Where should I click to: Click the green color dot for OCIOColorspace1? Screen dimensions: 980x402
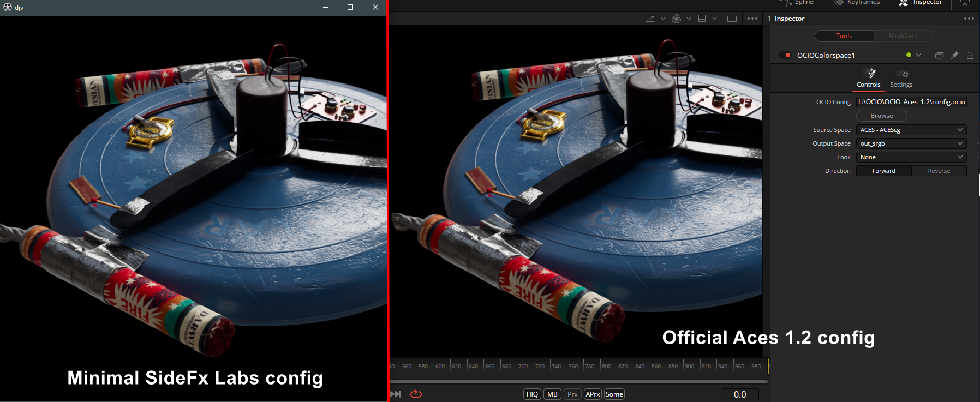909,55
